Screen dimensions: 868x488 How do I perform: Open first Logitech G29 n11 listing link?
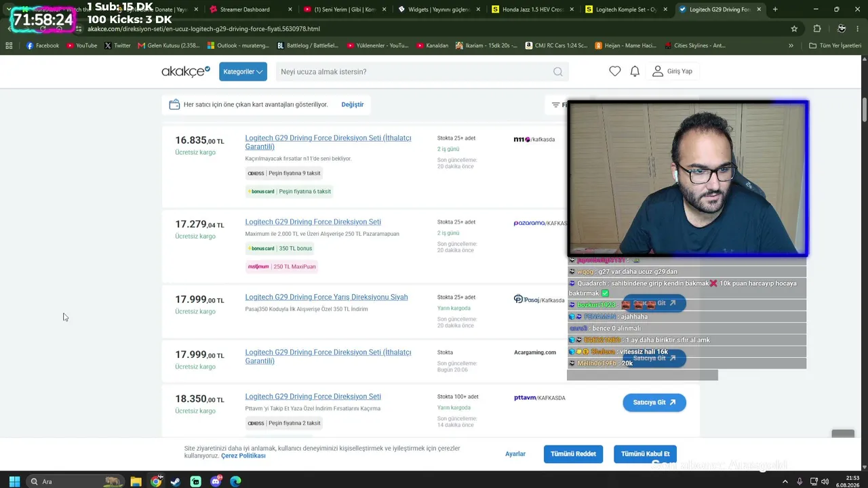coord(328,142)
